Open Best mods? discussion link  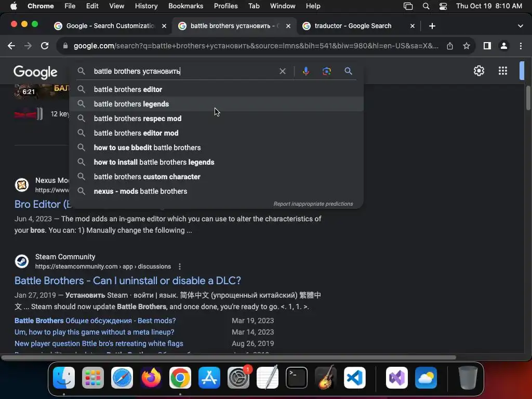[95, 321]
